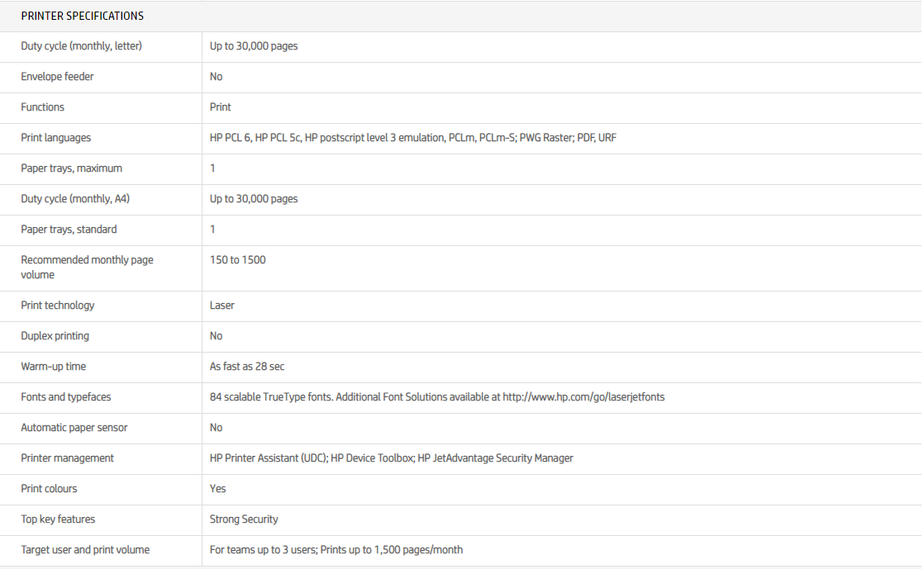Click the Print colours value 'Yes'
Screen dimensions: 924x569
[217, 489]
